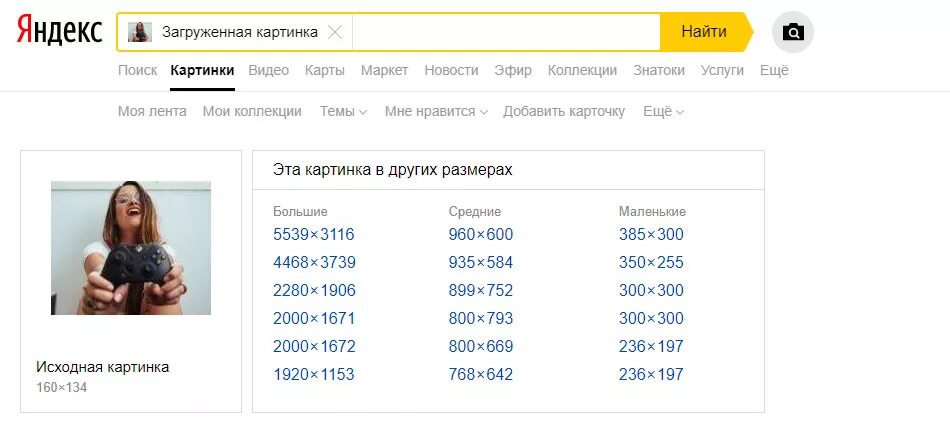
Task: Open the 935×584 size link
Action: click(x=481, y=262)
